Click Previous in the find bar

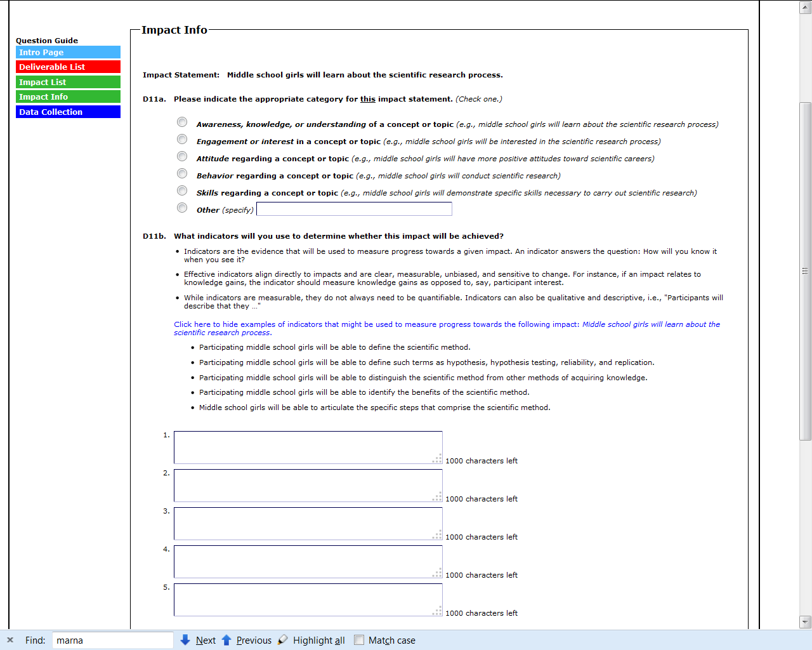tap(254, 640)
